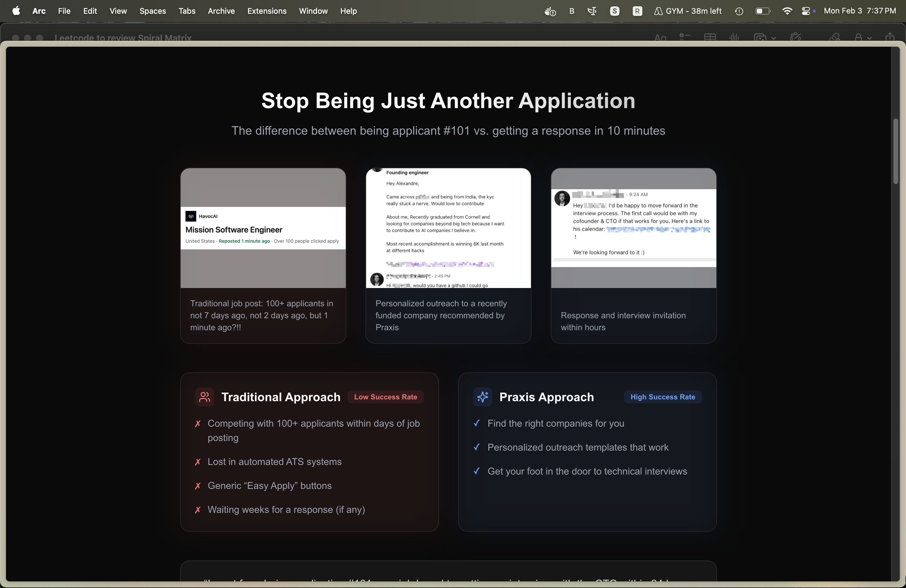The image size is (906, 588).
Task: Open the Window menu
Action: pyautogui.click(x=313, y=11)
